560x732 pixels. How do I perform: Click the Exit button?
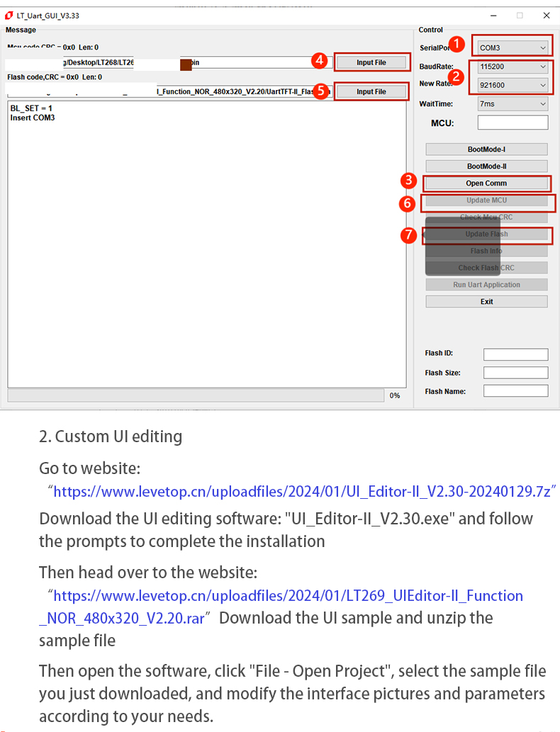(x=486, y=302)
